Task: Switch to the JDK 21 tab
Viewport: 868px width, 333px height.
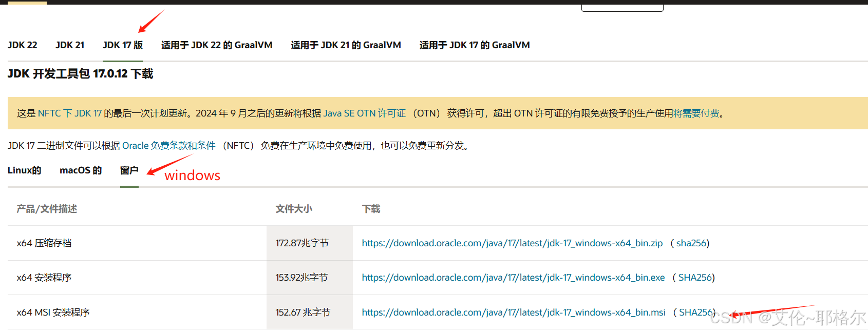Action: pos(70,45)
